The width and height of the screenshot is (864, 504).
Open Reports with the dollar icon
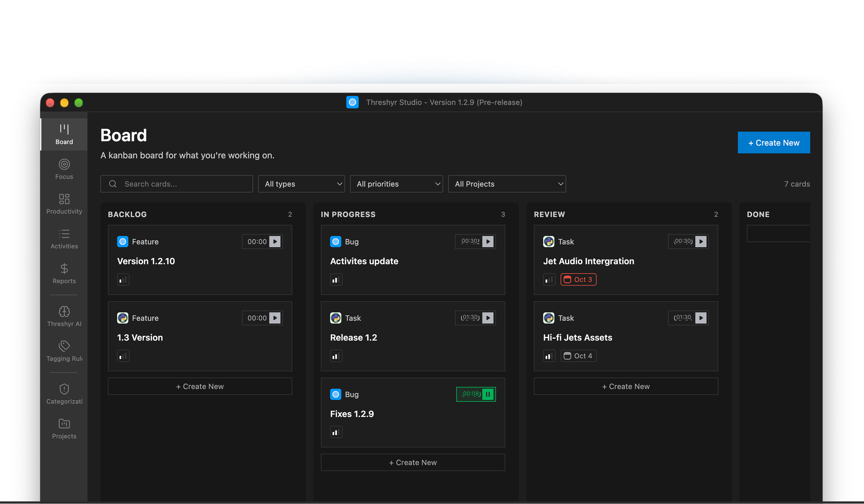pyautogui.click(x=64, y=274)
